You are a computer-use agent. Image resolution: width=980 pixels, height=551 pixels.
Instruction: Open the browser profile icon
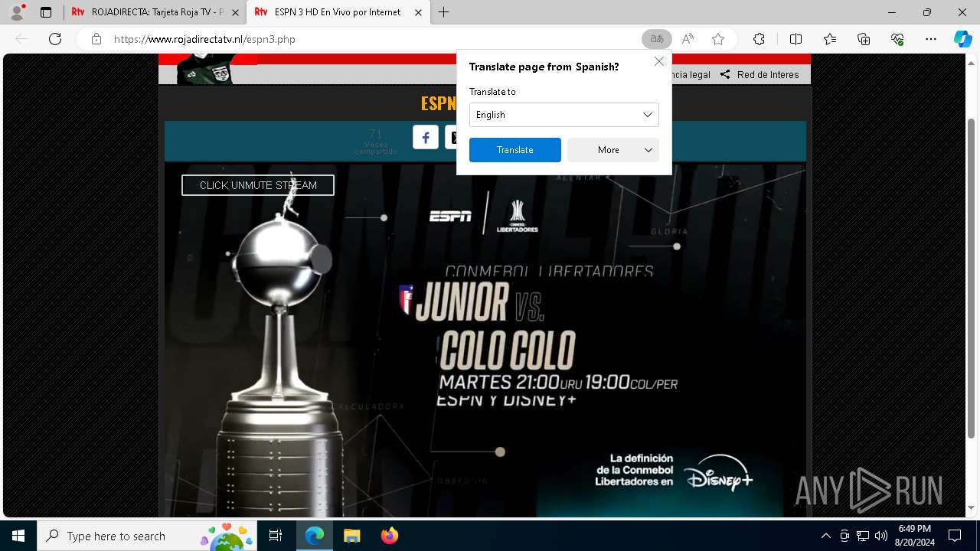pos(17,12)
